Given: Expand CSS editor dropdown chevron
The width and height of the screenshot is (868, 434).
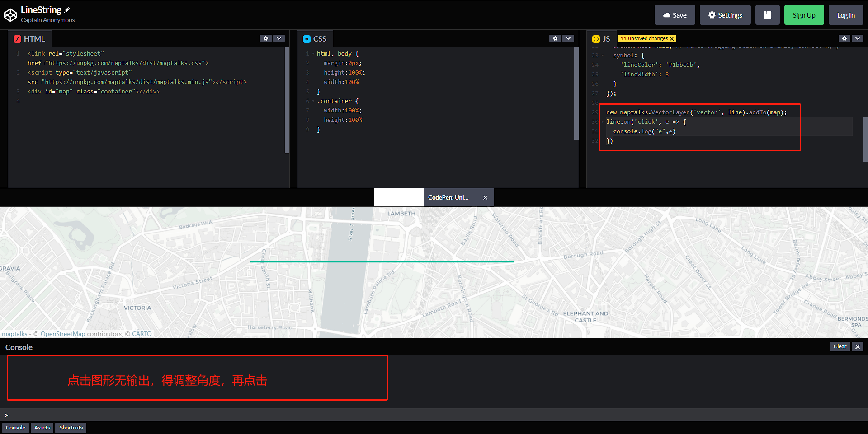Looking at the screenshot, I should coord(569,39).
